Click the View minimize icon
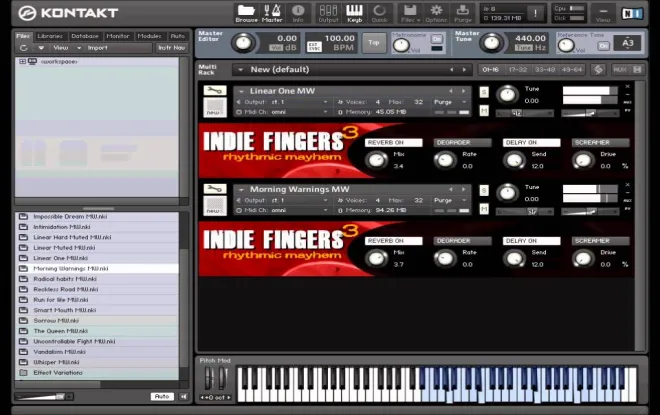This screenshot has width=660, height=415. tap(603, 13)
